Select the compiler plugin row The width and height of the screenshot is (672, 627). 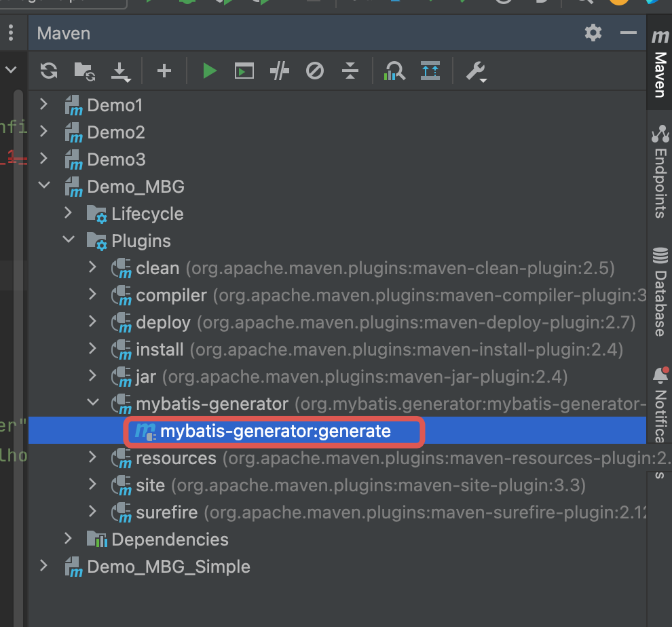click(337, 295)
